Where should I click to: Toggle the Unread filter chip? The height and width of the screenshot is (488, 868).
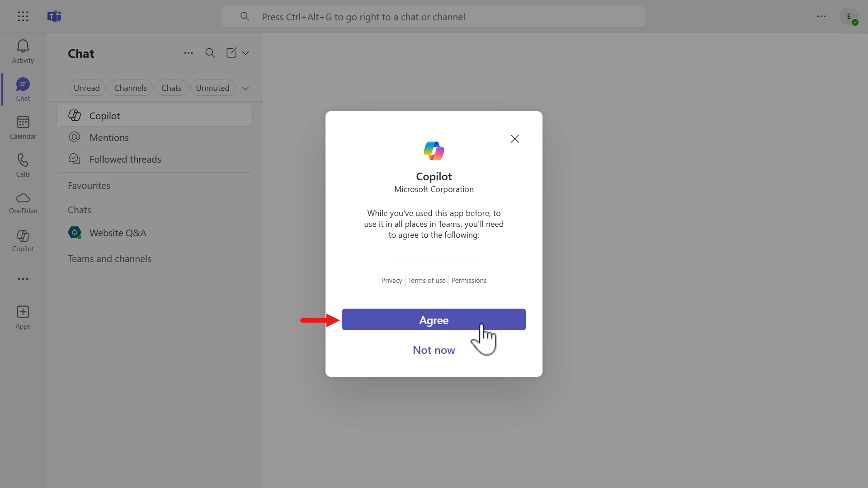coord(86,88)
